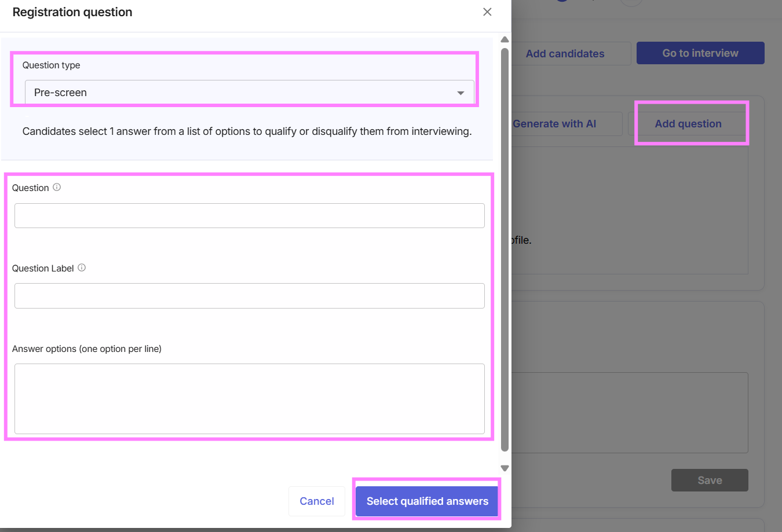Screen dimensions: 782x532
Task: Click the Cancel button
Action: point(317,501)
